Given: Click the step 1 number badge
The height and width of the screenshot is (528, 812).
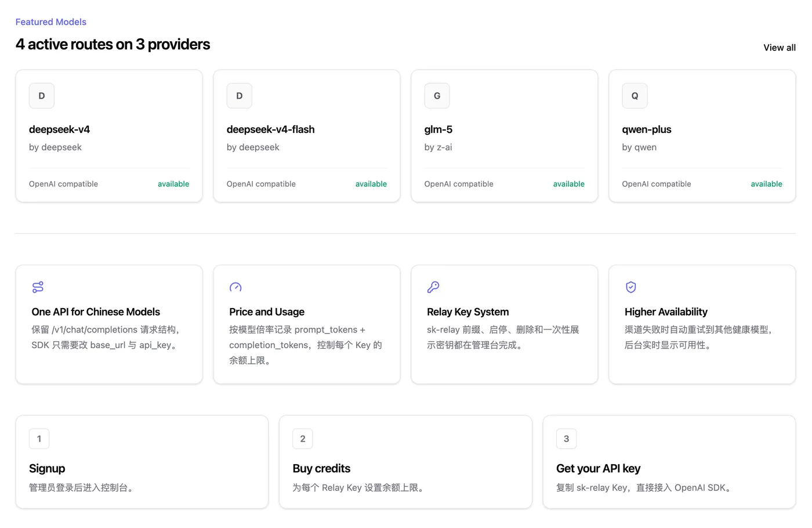Looking at the screenshot, I should 39,439.
